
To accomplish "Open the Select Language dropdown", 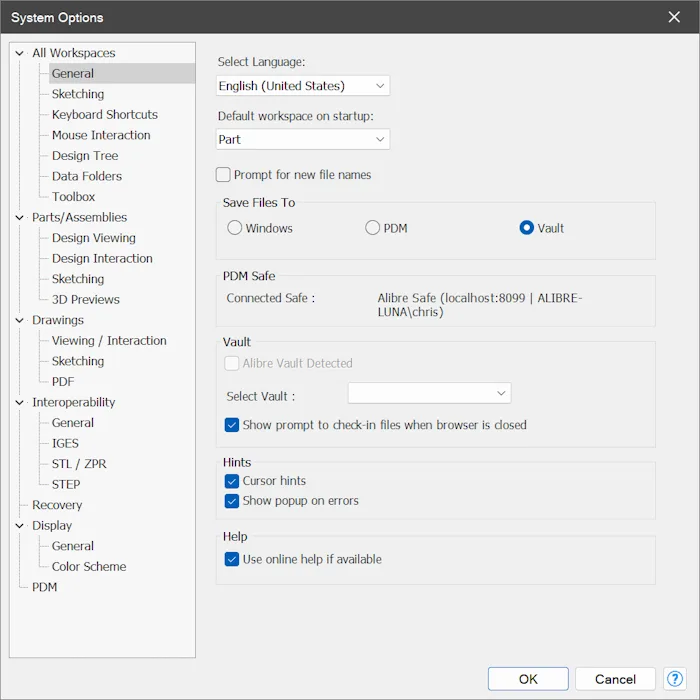I will (303, 85).
